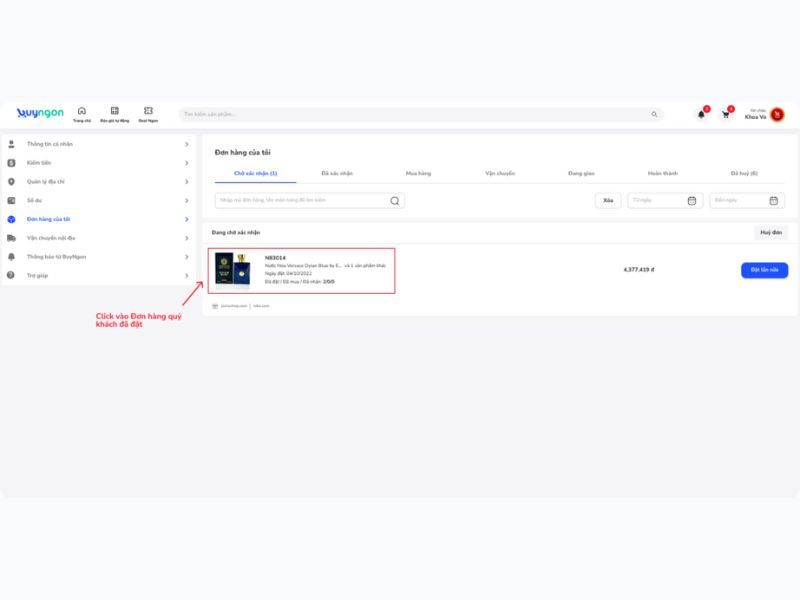Screen dimensions: 800x600
Task: Open the Thông báo từ BuyNgon menu item
Action: pos(98,257)
